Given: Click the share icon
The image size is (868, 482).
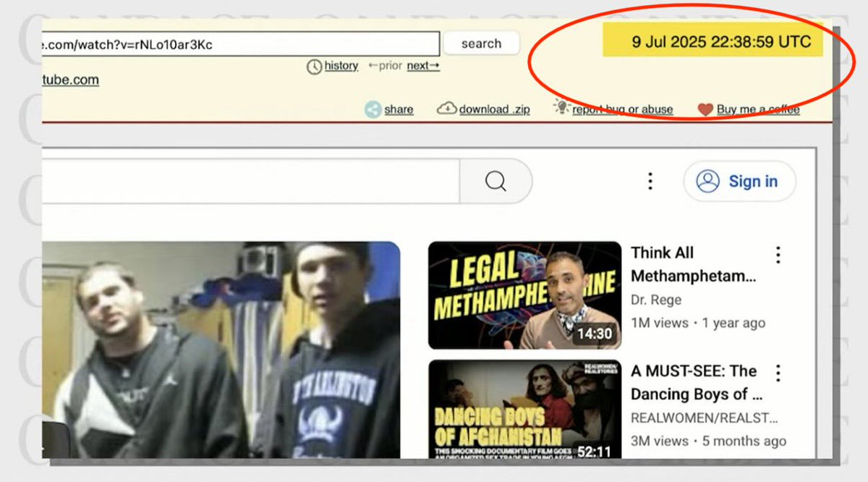Looking at the screenshot, I should [x=373, y=110].
